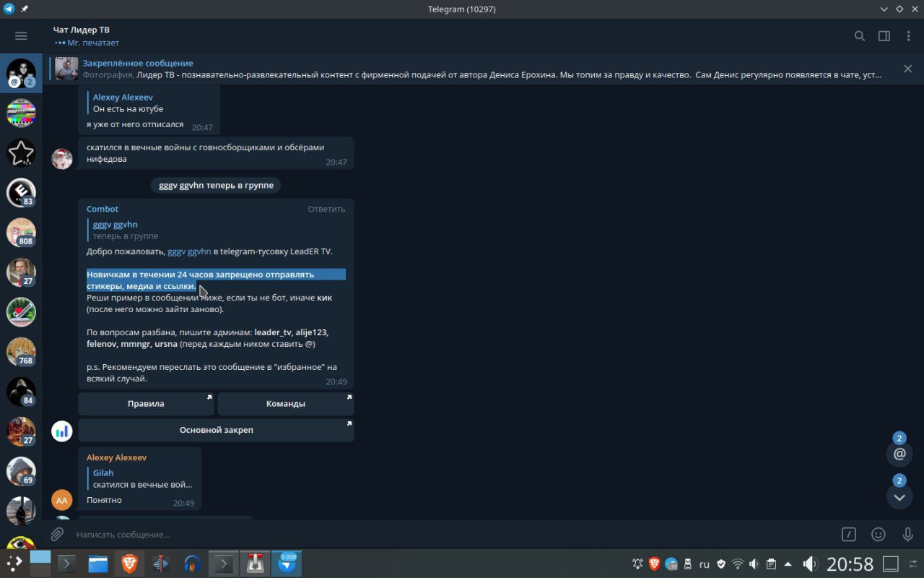Open the large volume speaker control
The image size is (924, 578).
pyautogui.click(x=810, y=564)
